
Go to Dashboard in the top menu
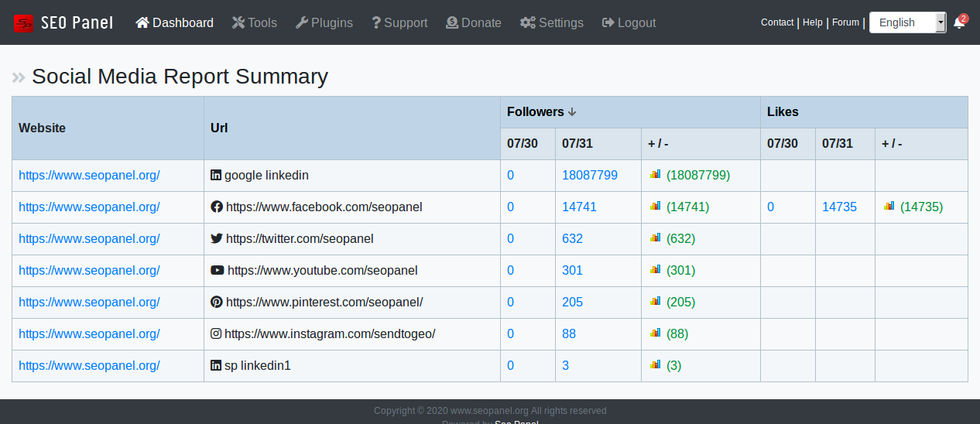174,23
